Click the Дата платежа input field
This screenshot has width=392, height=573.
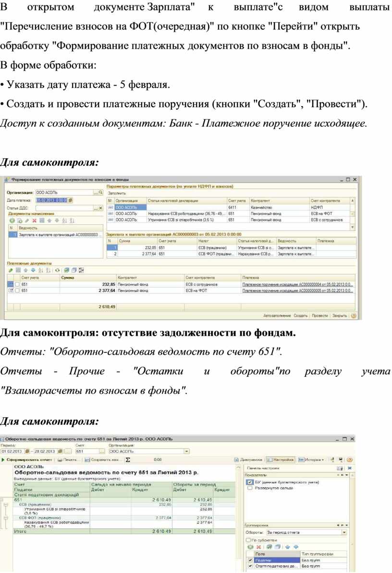point(51,200)
